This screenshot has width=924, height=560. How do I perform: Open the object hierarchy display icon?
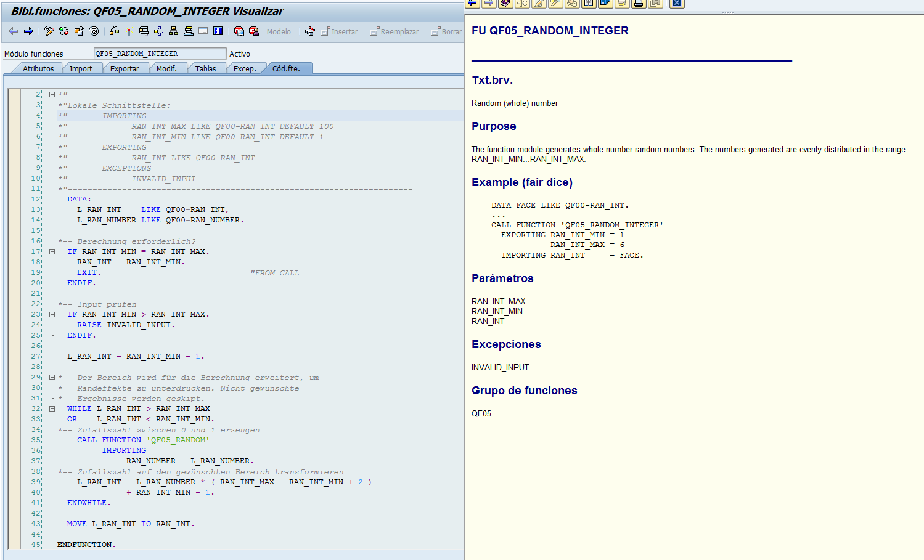pyautogui.click(x=173, y=31)
